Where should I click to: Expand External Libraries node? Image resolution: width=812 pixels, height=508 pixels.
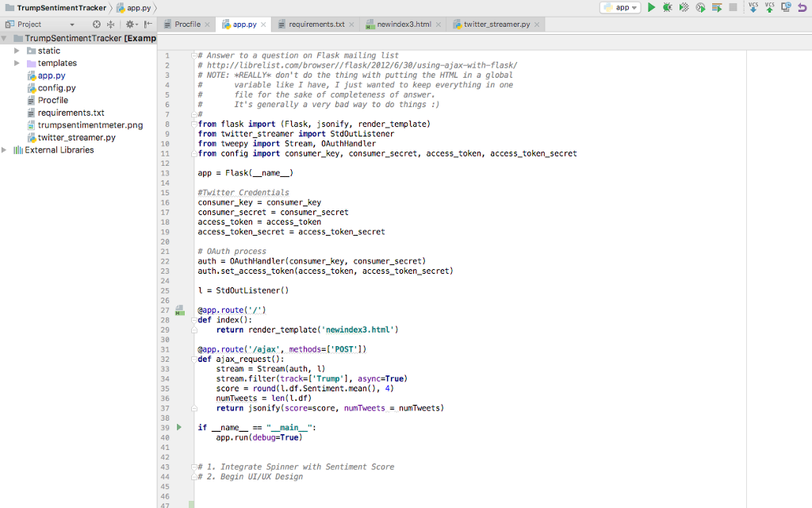(5, 150)
